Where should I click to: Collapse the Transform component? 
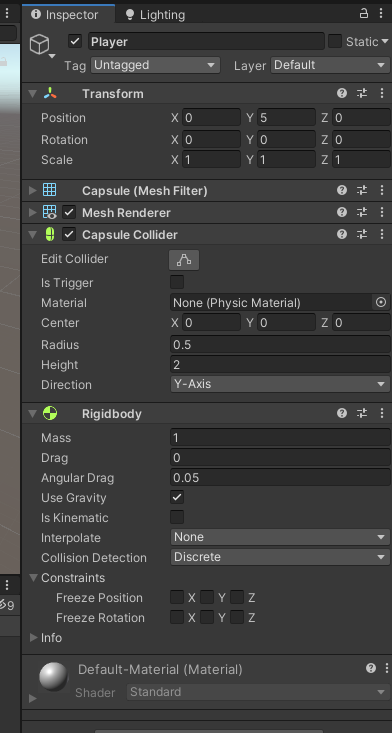(x=32, y=94)
